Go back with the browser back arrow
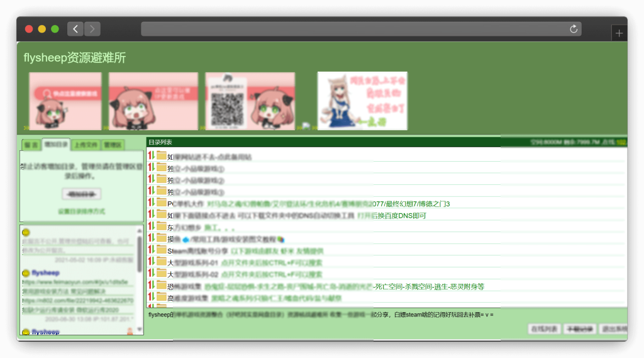Screen dimensions: 644x358 [75, 29]
